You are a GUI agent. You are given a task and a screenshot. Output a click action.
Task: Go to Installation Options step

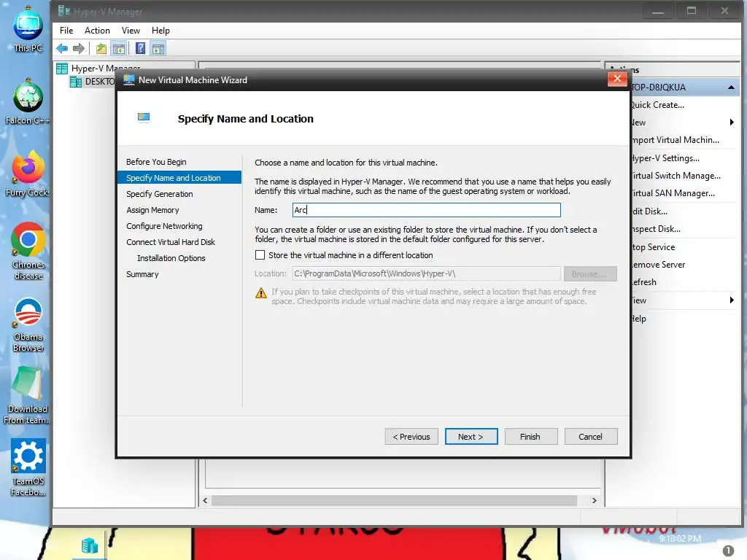pyautogui.click(x=171, y=258)
